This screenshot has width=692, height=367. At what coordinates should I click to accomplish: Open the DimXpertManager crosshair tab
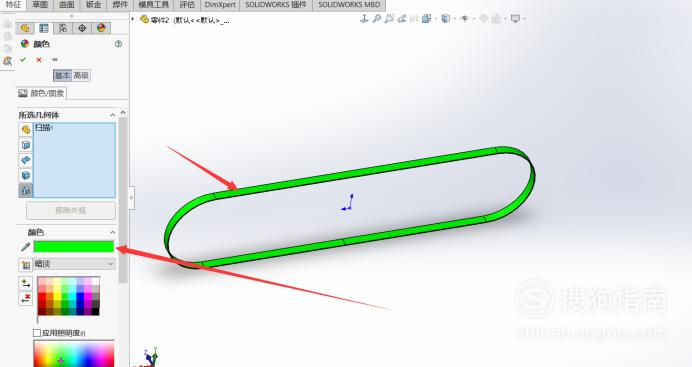point(82,28)
